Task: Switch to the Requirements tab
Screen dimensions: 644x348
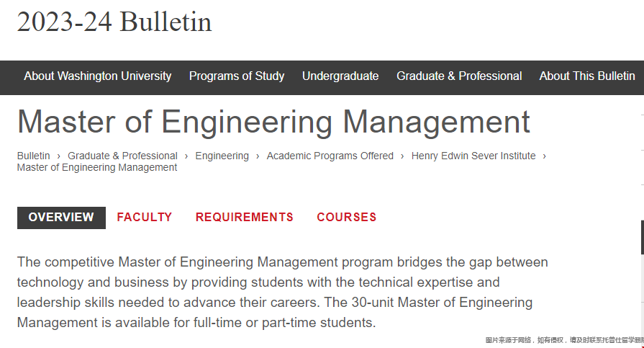Action: pyautogui.click(x=245, y=217)
